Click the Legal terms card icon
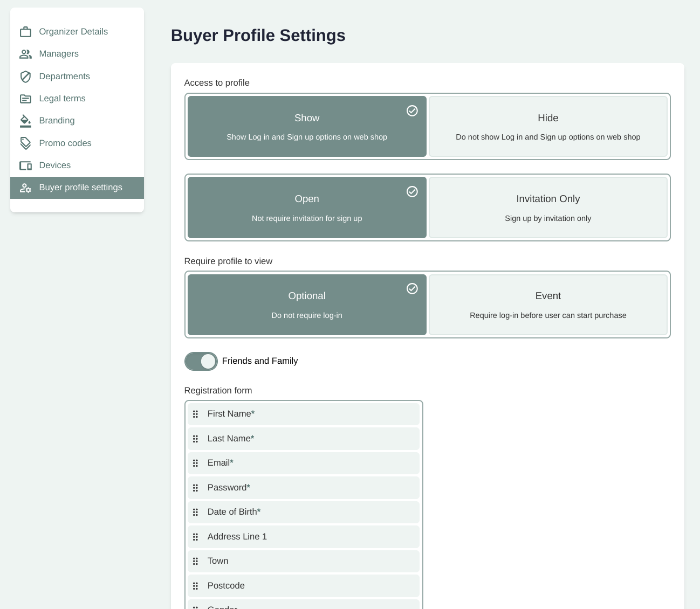The image size is (700, 609). click(x=25, y=99)
